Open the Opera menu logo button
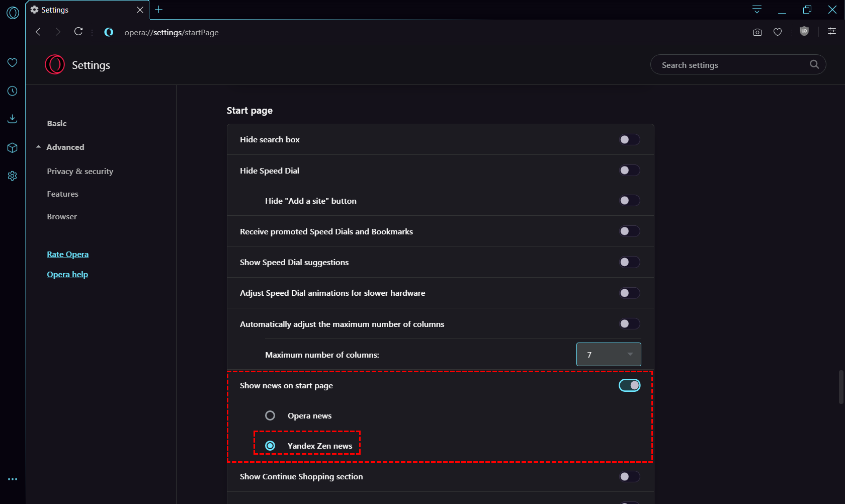The width and height of the screenshot is (845, 504). [x=13, y=12]
